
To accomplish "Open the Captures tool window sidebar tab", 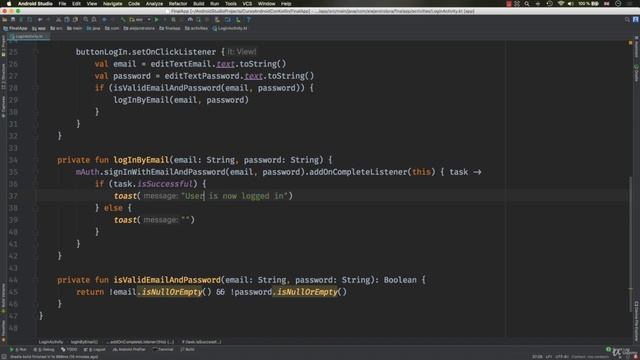I will (x=3, y=107).
